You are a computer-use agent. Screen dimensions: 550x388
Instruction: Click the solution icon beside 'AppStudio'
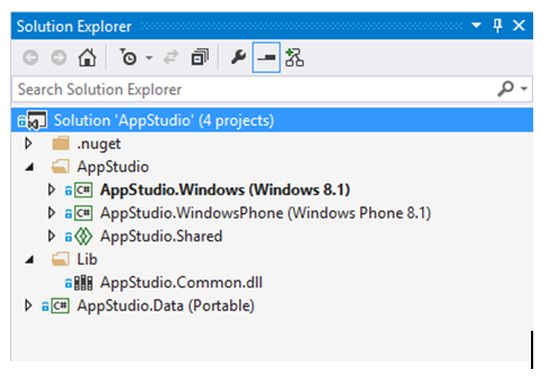[37, 120]
